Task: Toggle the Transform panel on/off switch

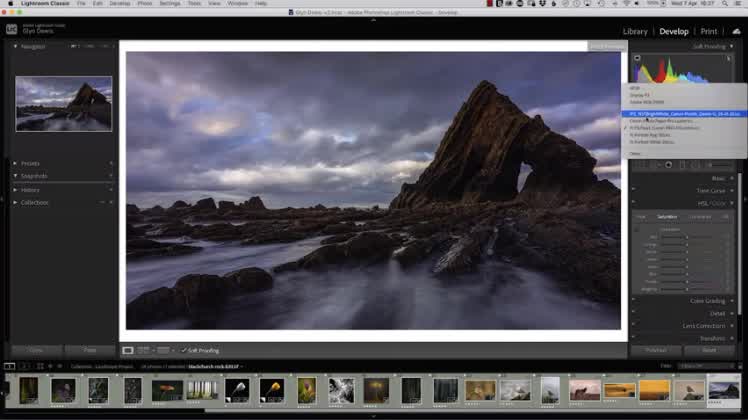Action: point(634,337)
